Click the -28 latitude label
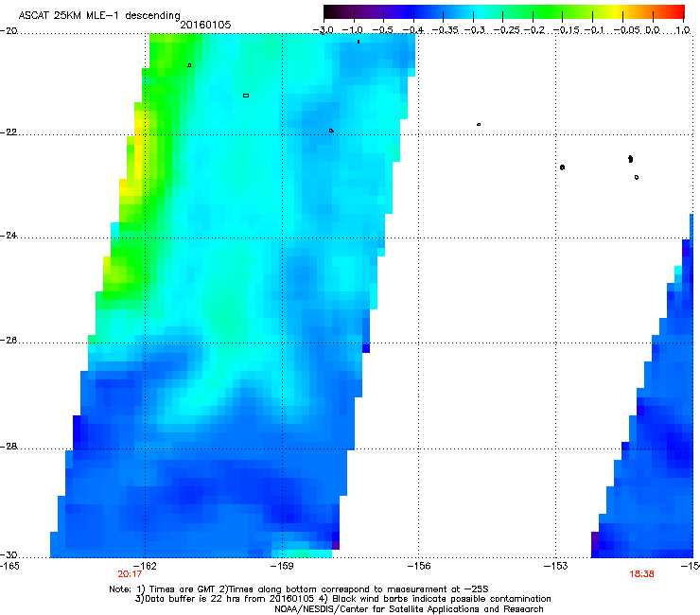Viewport: 700px width, 615px height. click(x=9, y=447)
